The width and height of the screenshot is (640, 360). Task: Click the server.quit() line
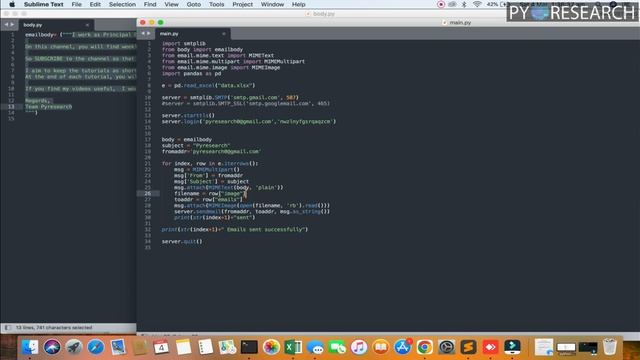(x=182, y=241)
